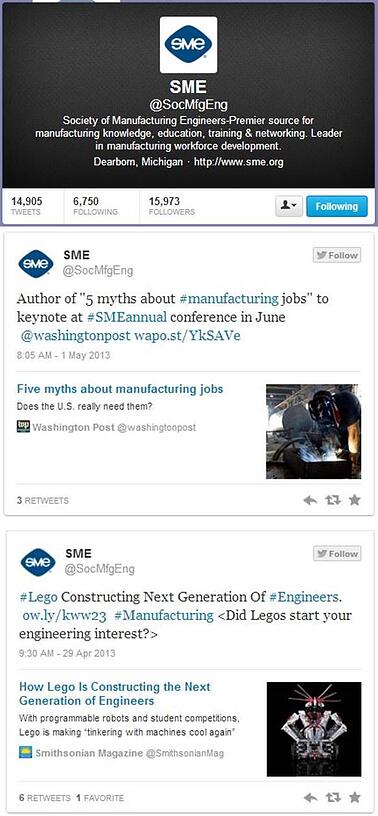
Task: Open the 15,973 Followers tab
Action: pos(172,206)
